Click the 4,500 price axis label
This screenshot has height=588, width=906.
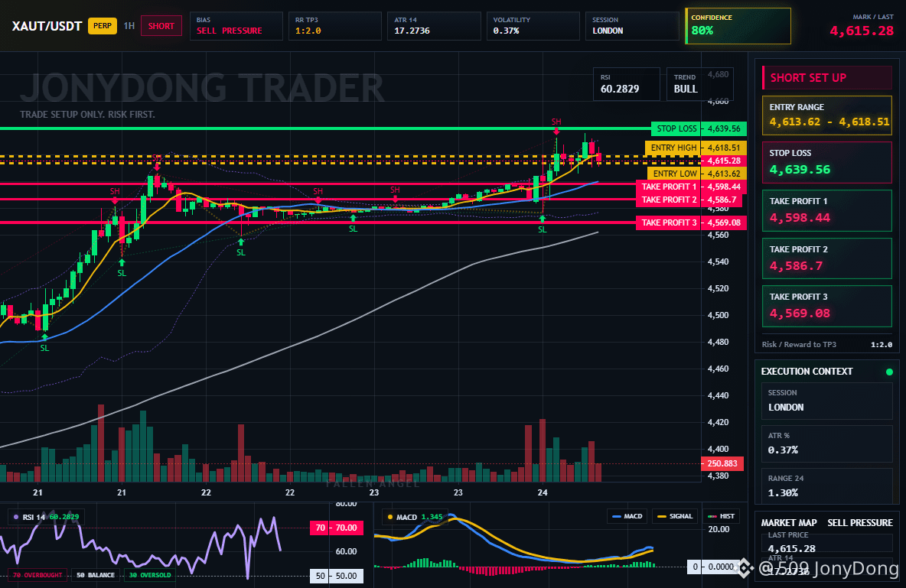[719, 315]
